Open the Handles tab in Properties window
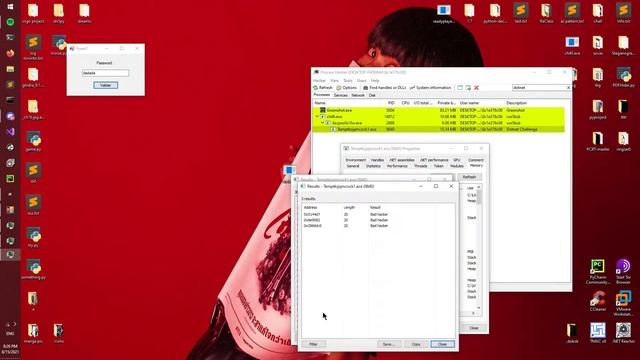This screenshot has width=640, height=360. 377,160
